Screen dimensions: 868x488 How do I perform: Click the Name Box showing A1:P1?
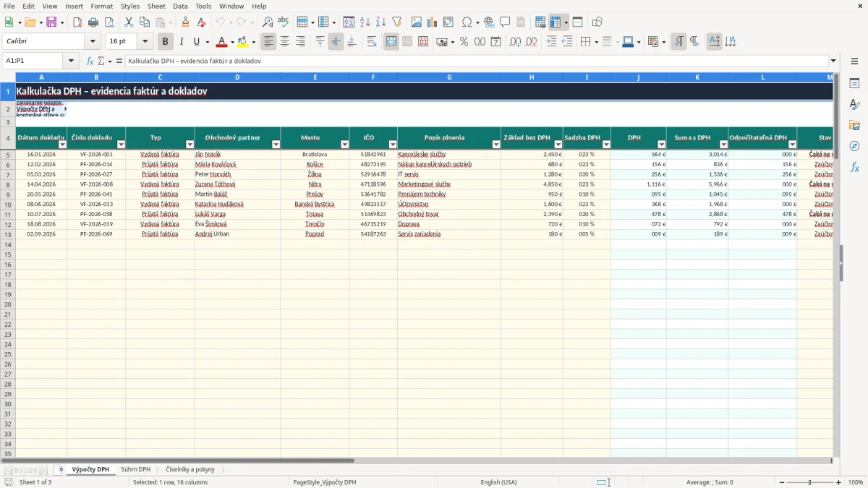[33, 61]
